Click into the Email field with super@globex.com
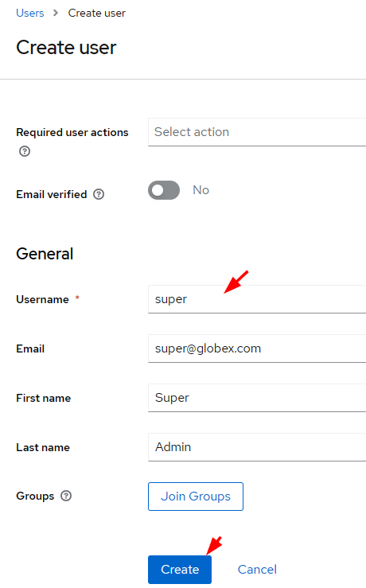 pos(257,349)
